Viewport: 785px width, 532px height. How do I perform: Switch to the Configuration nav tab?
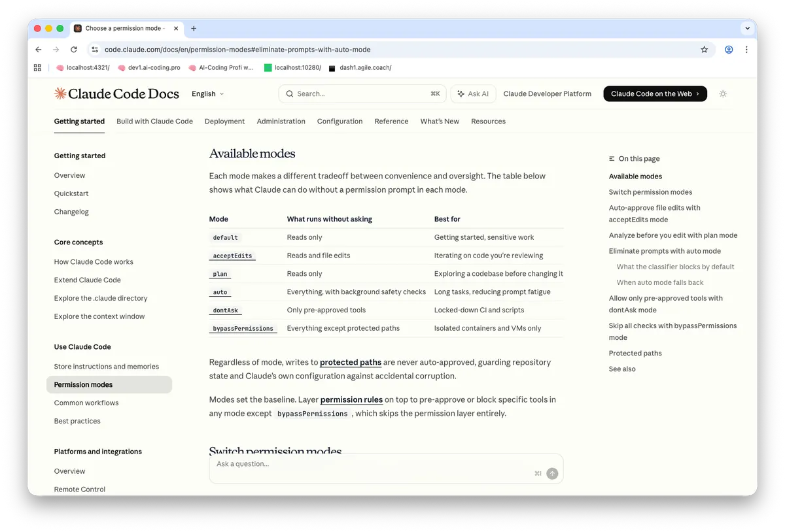tap(340, 121)
